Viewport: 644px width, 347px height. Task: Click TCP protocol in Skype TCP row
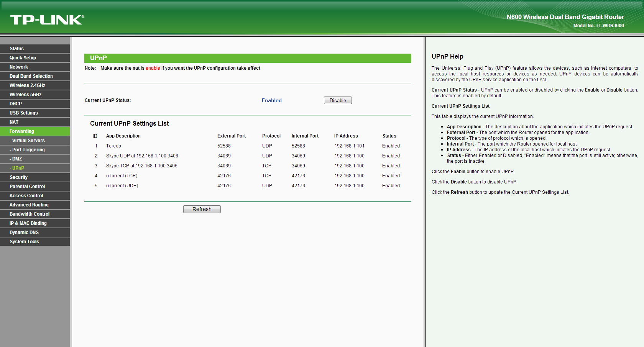tap(267, 166)
